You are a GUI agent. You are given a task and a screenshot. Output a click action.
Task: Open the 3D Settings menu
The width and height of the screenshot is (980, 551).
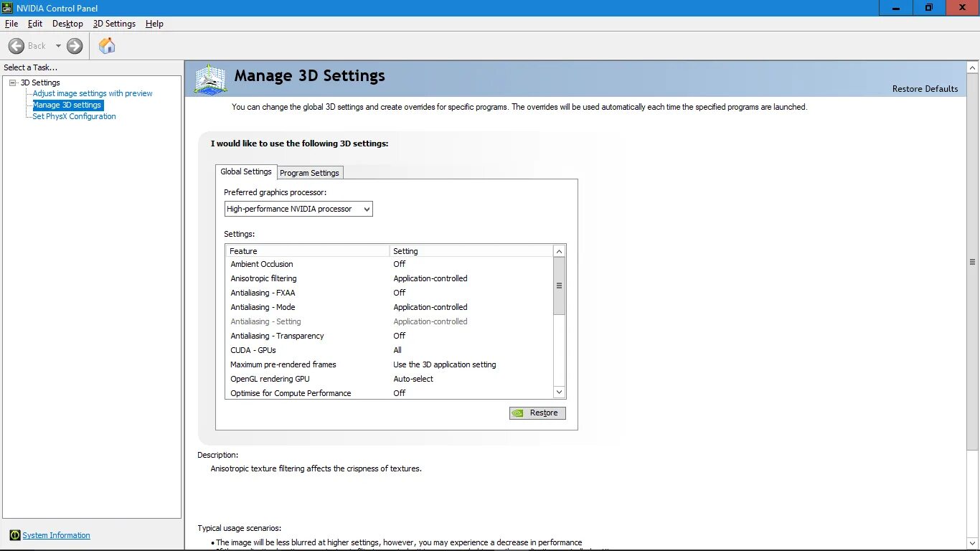coord(114,24)
